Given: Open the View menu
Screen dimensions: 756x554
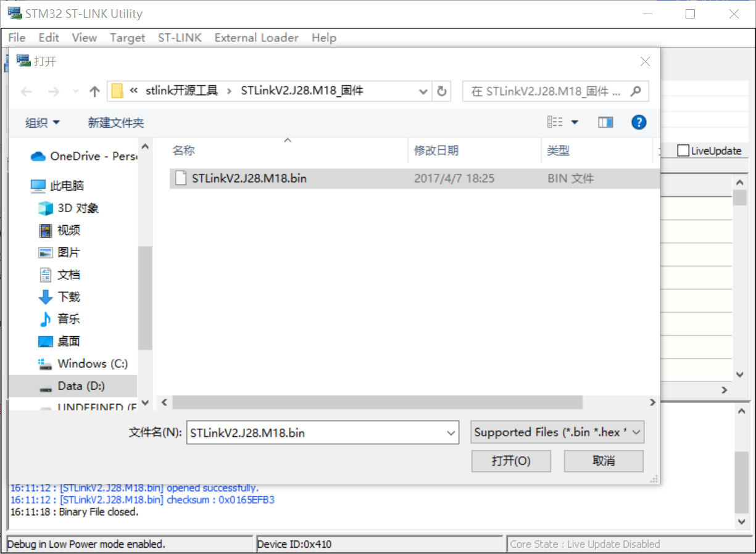Looking at the screenshot, I should [85, 38].
